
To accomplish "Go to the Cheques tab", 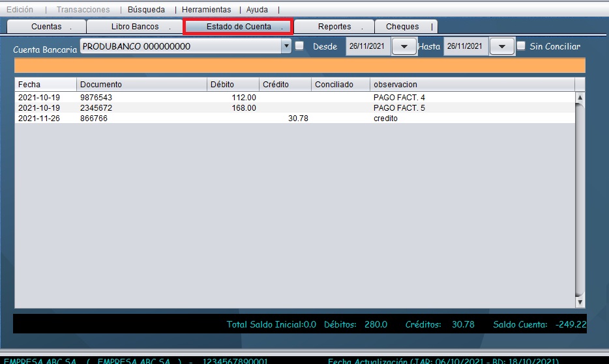I will click(402, 27).
